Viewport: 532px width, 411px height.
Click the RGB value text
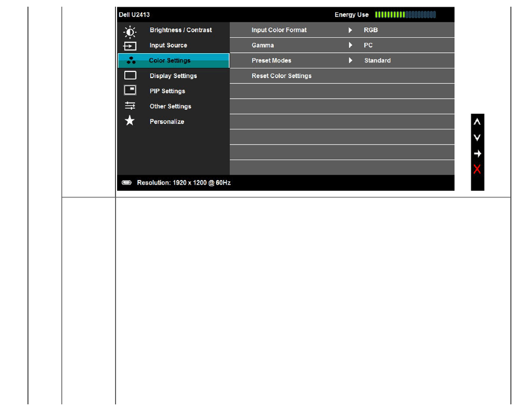point(370,30)
